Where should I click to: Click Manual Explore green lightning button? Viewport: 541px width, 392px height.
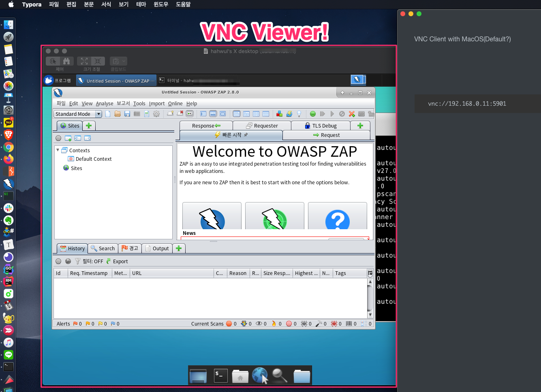pyautogui.click(x=275, y=216)
